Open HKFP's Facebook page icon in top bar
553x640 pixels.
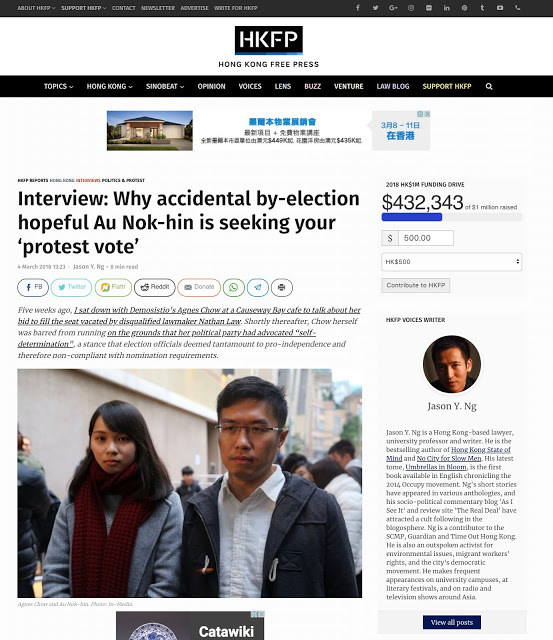[x=358, y=8]
